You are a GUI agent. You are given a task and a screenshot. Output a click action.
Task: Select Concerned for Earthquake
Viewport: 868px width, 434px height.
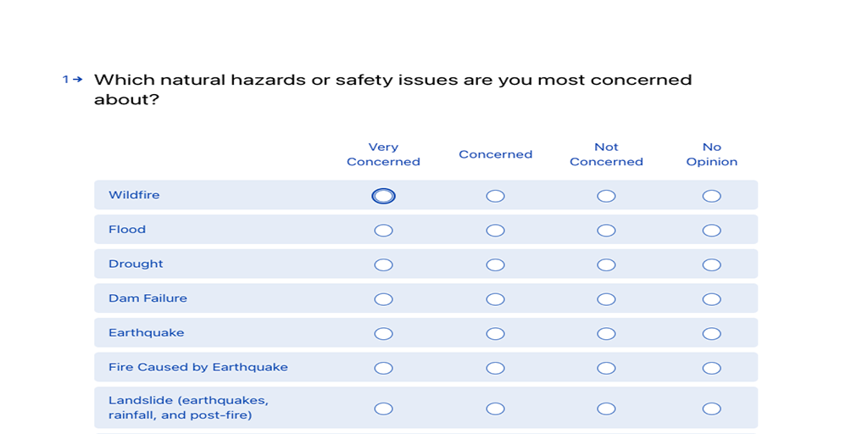tap(495, 333)
